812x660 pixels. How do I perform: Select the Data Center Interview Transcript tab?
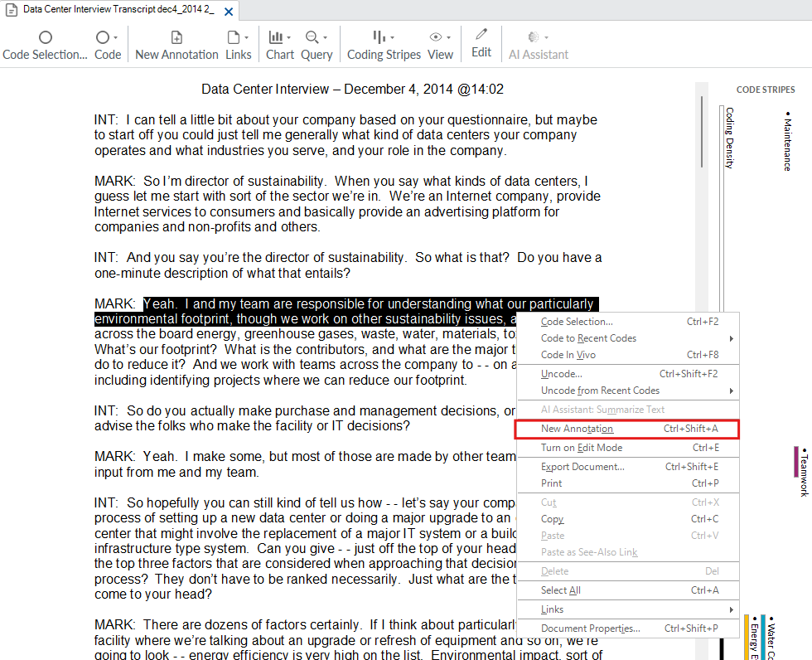(118, 9)
